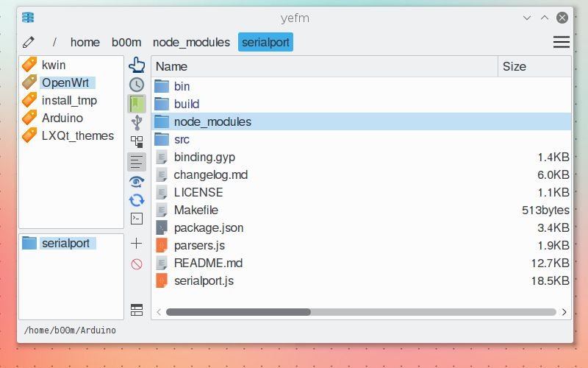Open the Arduino bookmark
The image size is (588, 368).
tap(62, 118)
